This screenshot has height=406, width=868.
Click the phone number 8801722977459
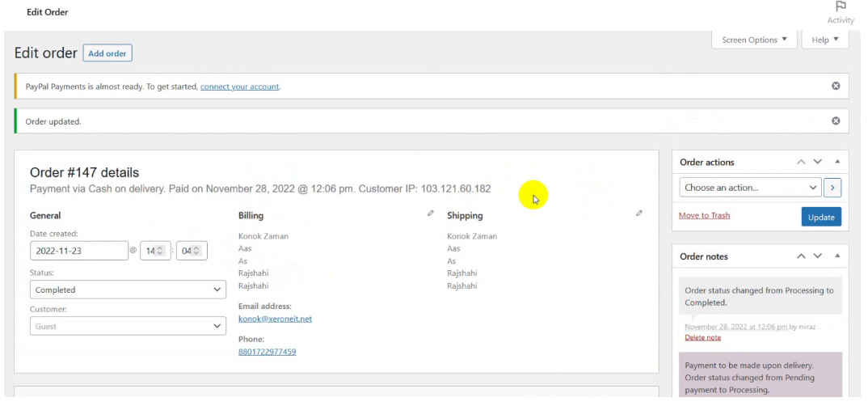point(268,352)
